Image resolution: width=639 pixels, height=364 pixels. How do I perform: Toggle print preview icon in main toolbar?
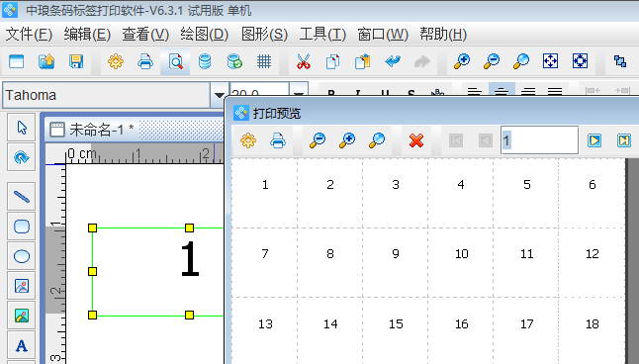click(x=175, y=61)
